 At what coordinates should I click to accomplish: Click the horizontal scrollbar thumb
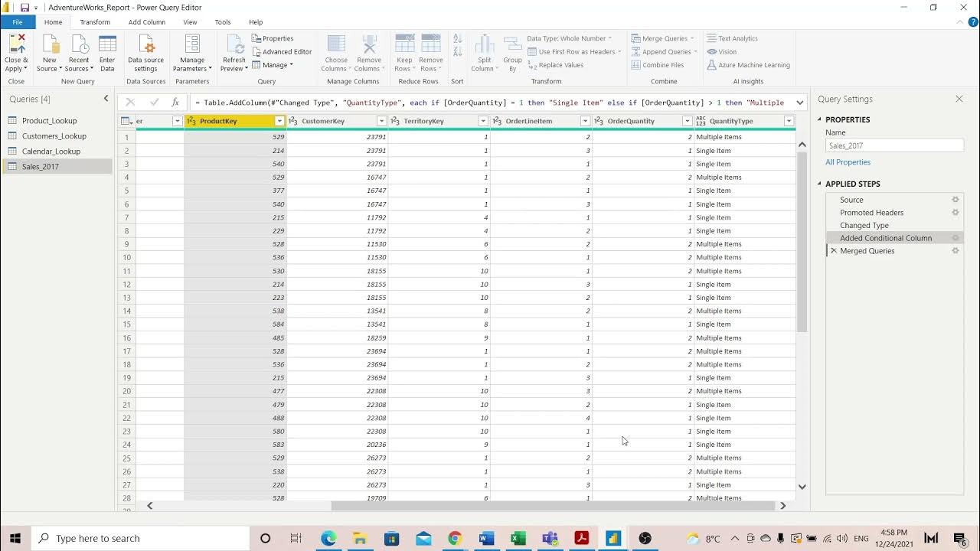pyautogui.click(x=553, y=506)
